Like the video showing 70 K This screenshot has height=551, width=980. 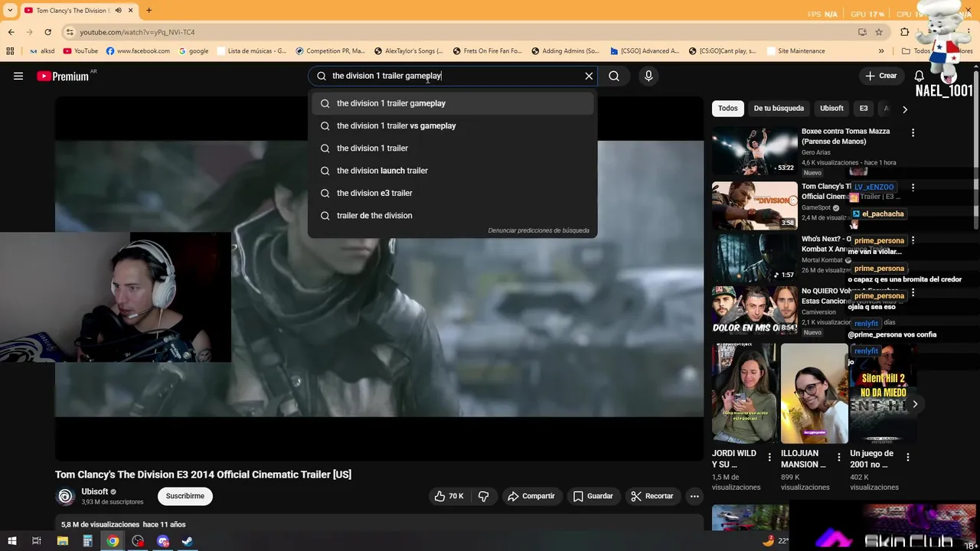pos(449,496)
